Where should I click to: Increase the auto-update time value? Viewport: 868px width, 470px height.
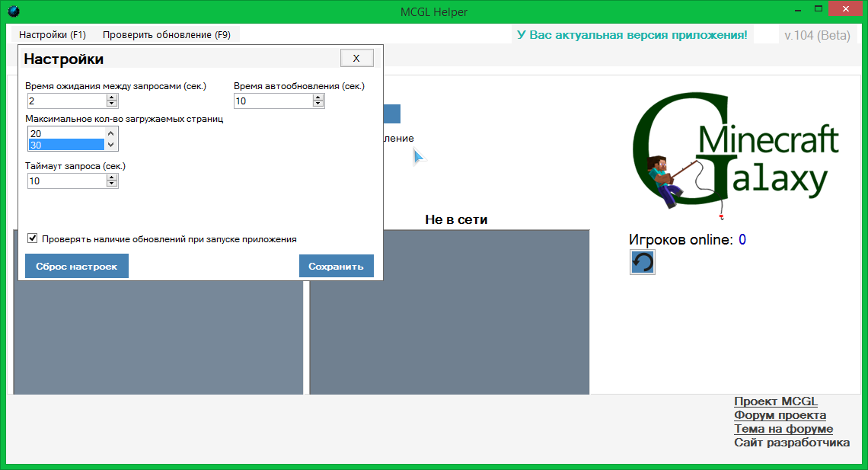318,98
